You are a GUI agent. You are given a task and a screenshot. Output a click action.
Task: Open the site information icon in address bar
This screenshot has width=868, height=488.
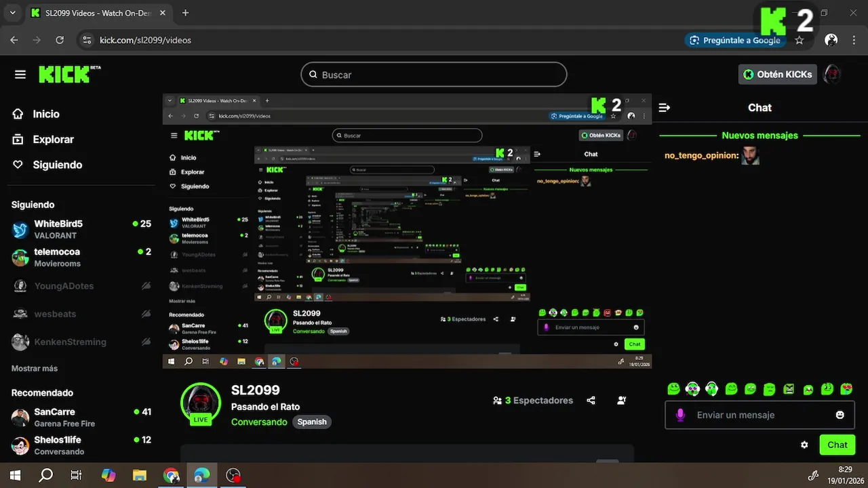(x=86, y=40)
